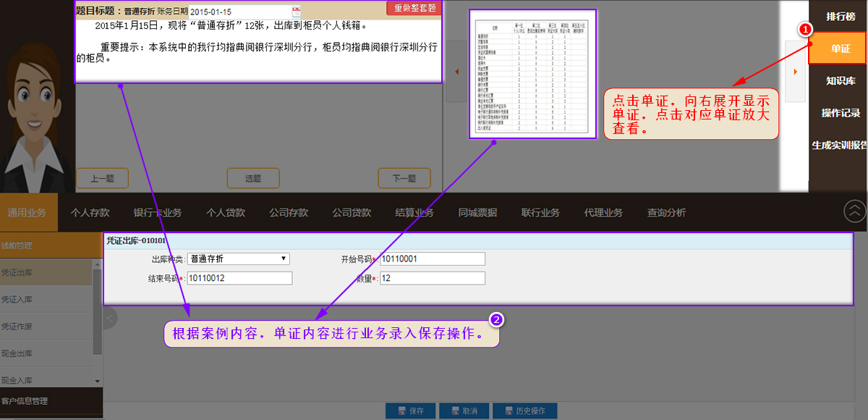Open the 出库种类 dropdown
The height and width of the screenshot is (420, 868).
point(238,259)
